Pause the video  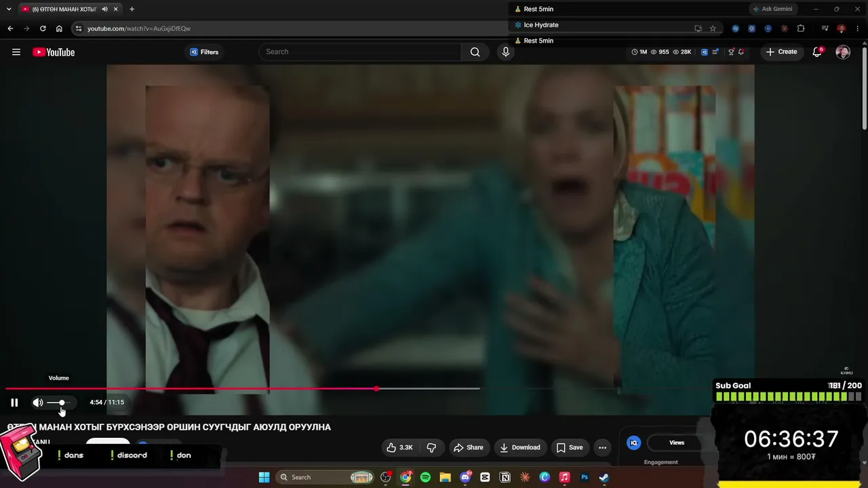[14, 403]
